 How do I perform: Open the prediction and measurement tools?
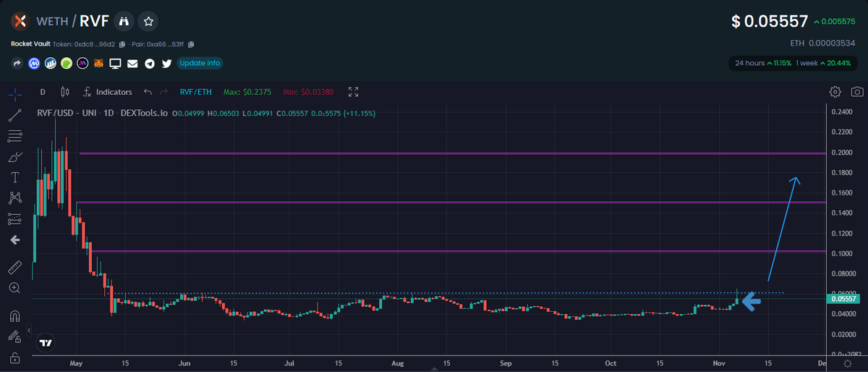point(14,219)
